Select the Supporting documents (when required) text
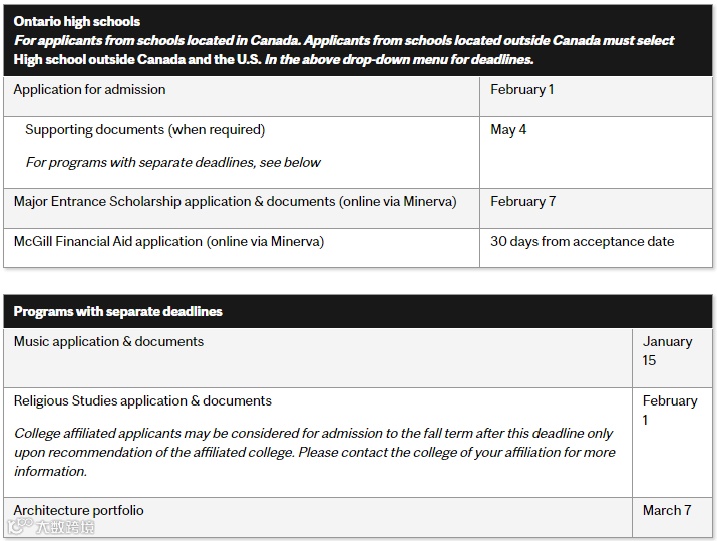 pos(145,129)
